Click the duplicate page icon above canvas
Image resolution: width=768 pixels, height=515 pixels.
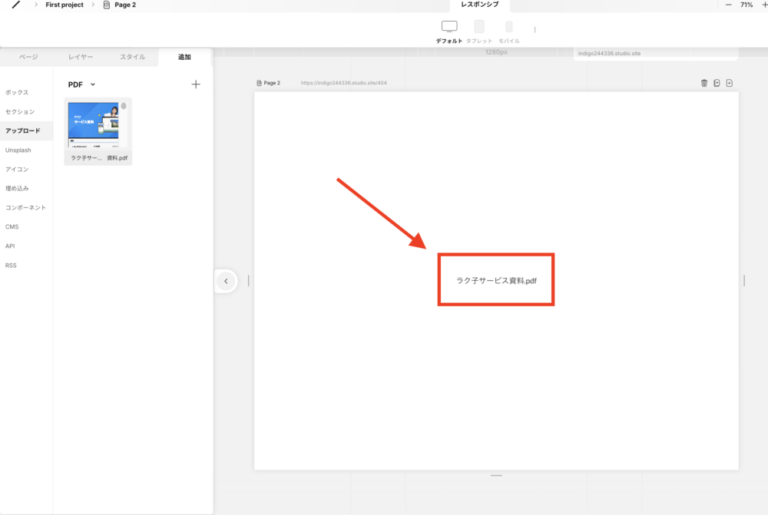click(717, 83)
